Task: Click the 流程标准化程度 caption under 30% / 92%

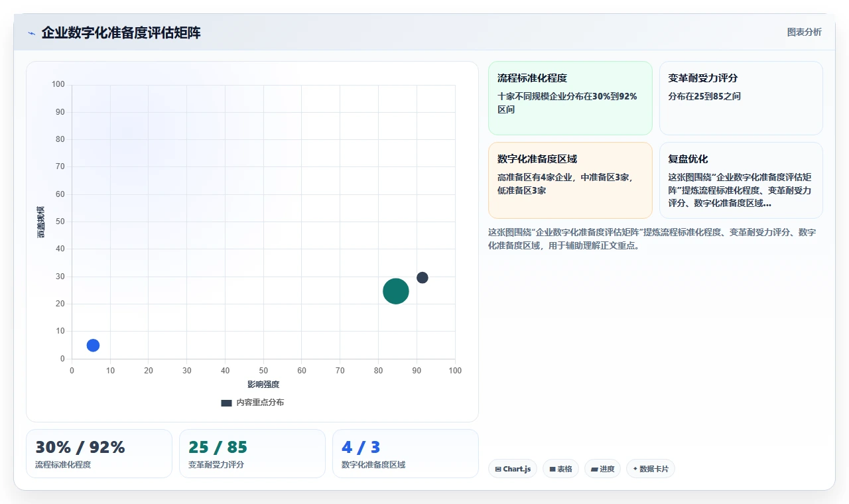Action: 63,465
